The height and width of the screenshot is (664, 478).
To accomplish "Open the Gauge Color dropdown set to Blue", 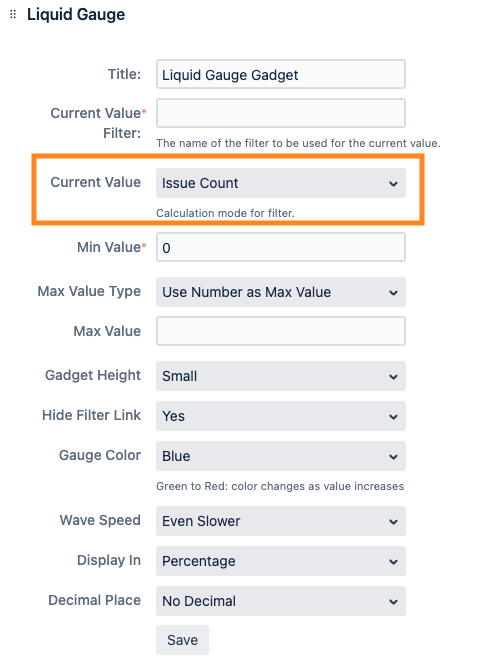I will point(281,456).
